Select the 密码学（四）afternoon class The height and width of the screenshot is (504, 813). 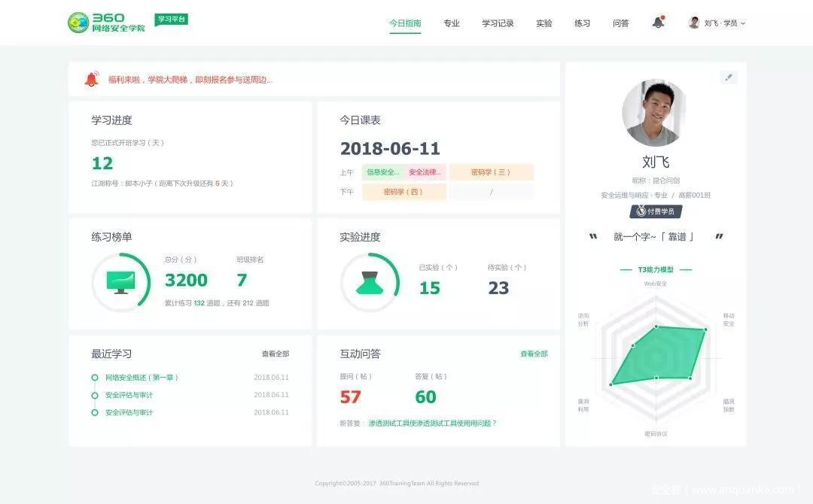click(403, 192)
